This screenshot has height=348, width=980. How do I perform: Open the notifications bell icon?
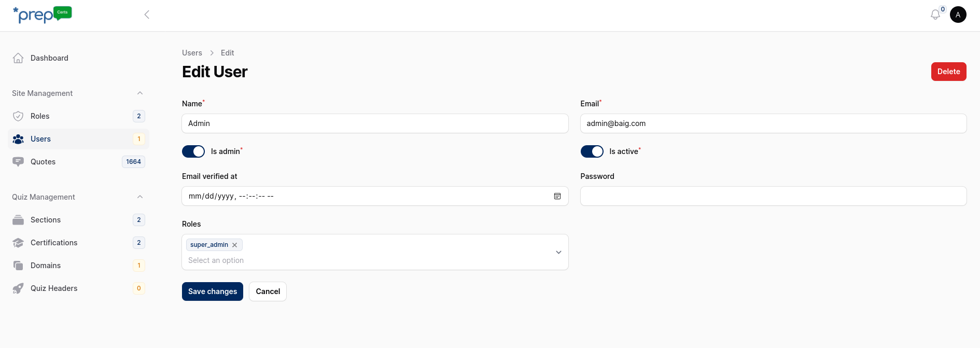[x=935, y=15]
